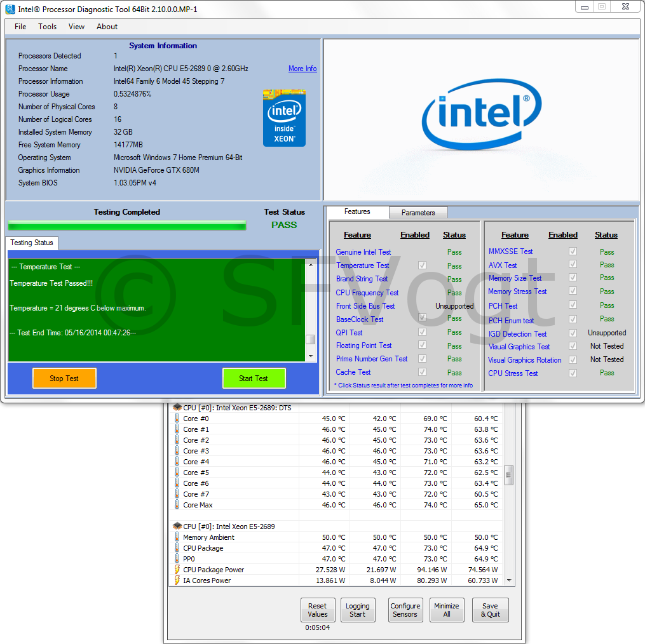This screenshot has height=644, width=645.
Task: Open the File menu
Action: click(x=20, y=27)
